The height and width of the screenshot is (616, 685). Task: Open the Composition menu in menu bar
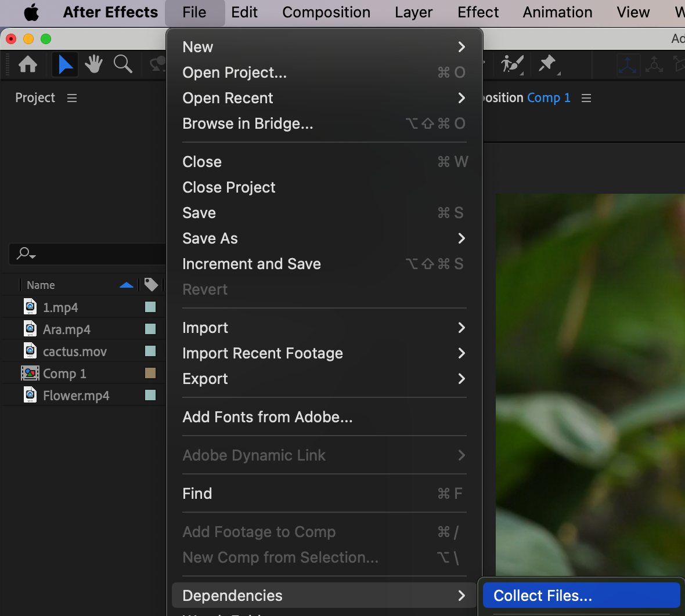[x=326, y=12]
